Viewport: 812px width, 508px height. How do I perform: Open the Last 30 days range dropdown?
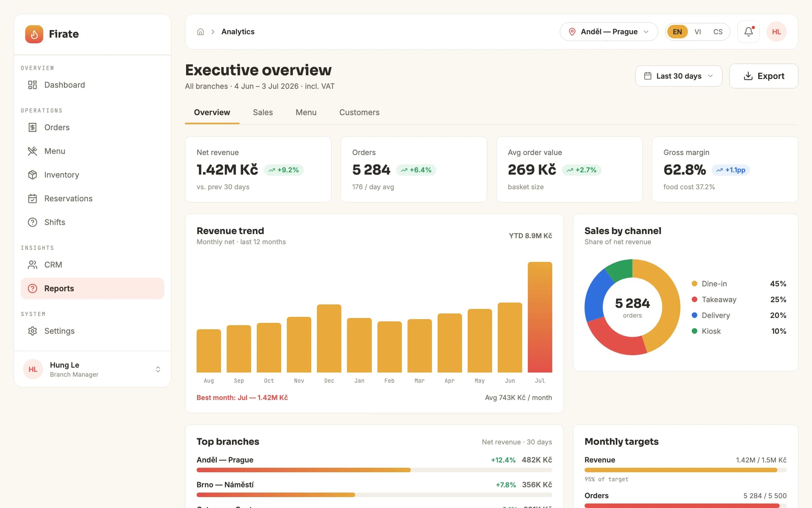679,76
